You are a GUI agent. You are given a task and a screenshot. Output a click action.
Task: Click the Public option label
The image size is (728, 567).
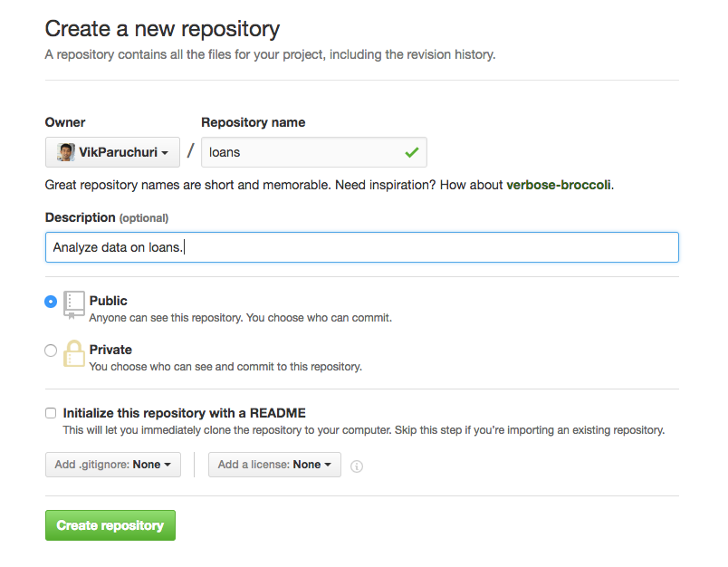pyautogui.click(x=109, y=301)
